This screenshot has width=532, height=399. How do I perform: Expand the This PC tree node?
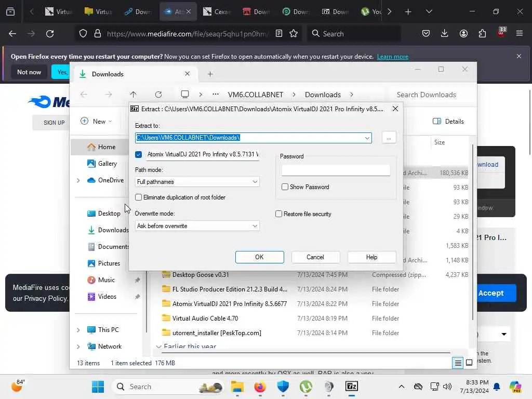point(78,330)
